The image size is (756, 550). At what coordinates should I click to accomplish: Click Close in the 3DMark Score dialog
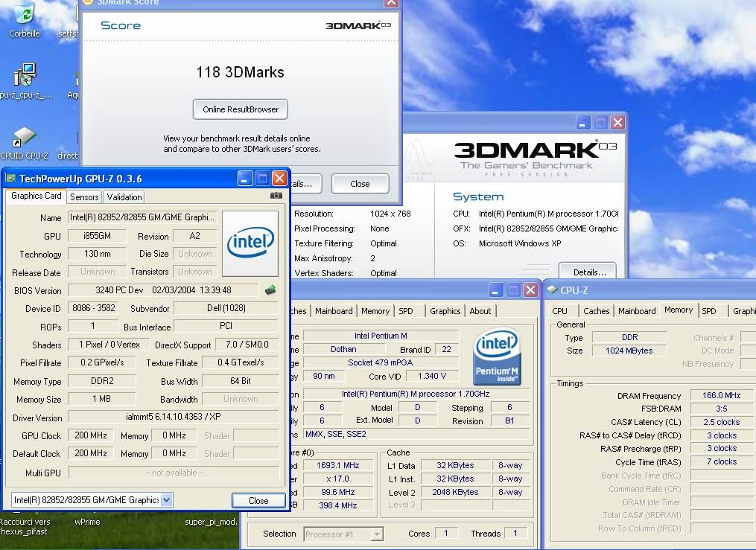pos(360,184)
